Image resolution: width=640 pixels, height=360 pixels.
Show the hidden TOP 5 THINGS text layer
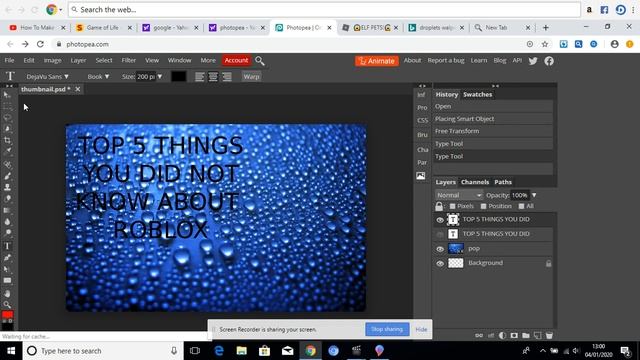click(440, 234)
